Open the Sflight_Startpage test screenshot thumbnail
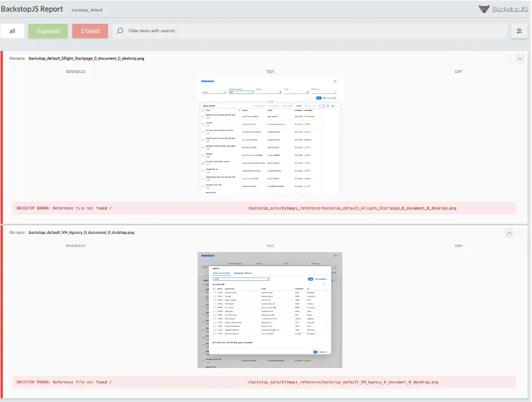Image resolution: width=532 pixels, height=402 pixels. (x=270, y=136)
